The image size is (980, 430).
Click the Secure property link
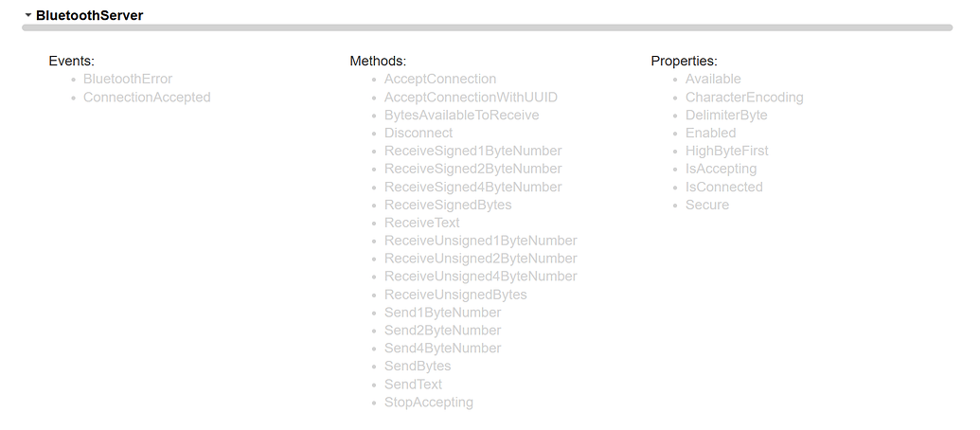point(707,206)
